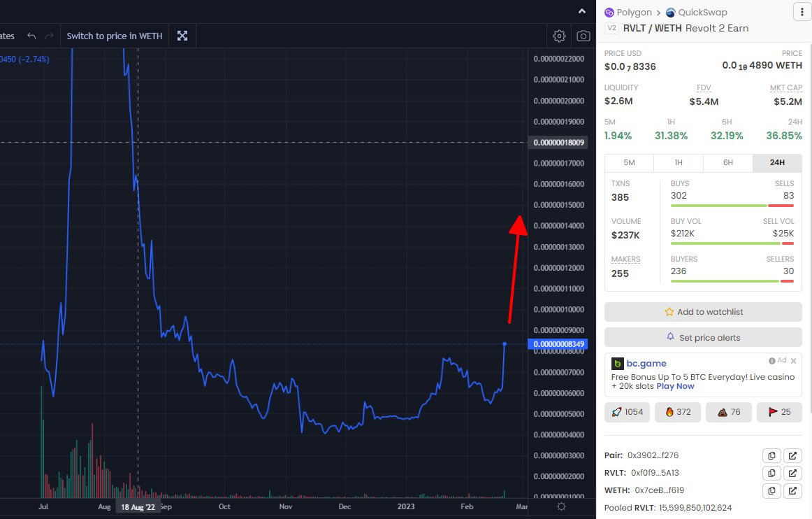The image size is (812, 519).
Task: Click the QuickSwap logo icon
Action: 671,13
